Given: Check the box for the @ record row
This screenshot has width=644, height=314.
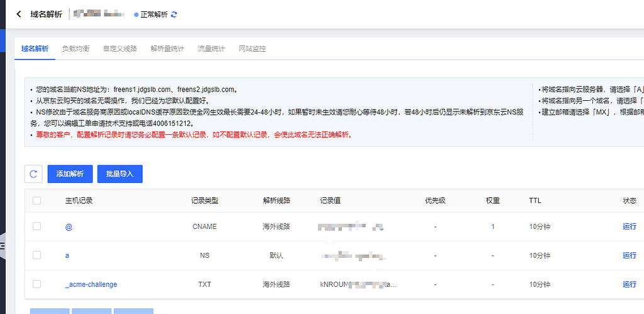Looking at the screenshot, I should click(37, 226).
